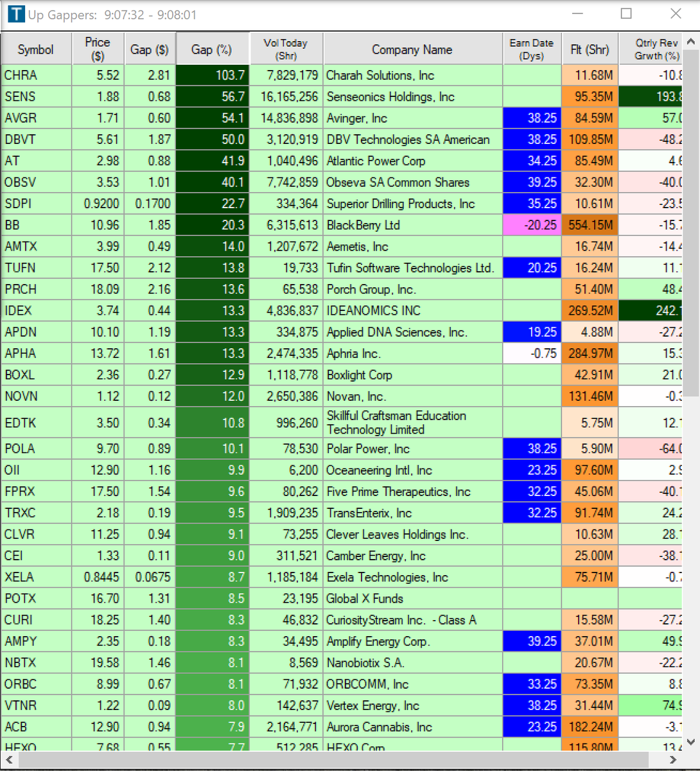This screenshot has height=771, width=700.
Task: Click the Senseonics Holdings, Inc name
Action: [x=390, y=96]
